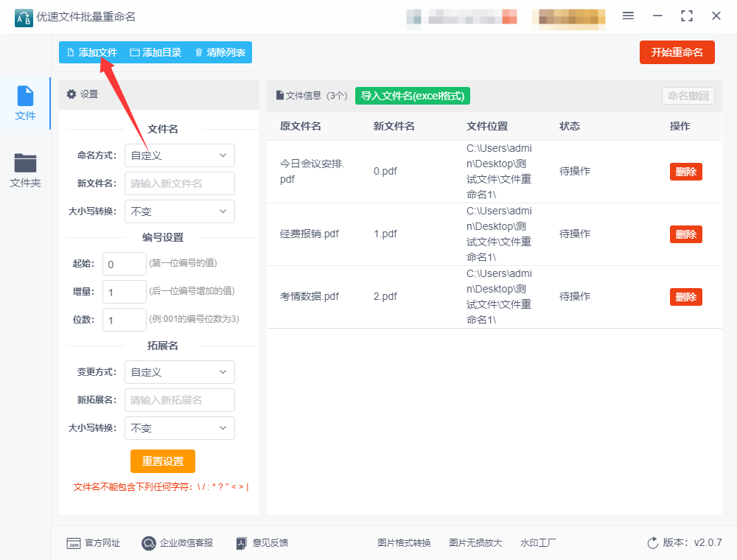Delete the 考情数据.pdf row
The image size is (737, 560).
pos(685,297)
